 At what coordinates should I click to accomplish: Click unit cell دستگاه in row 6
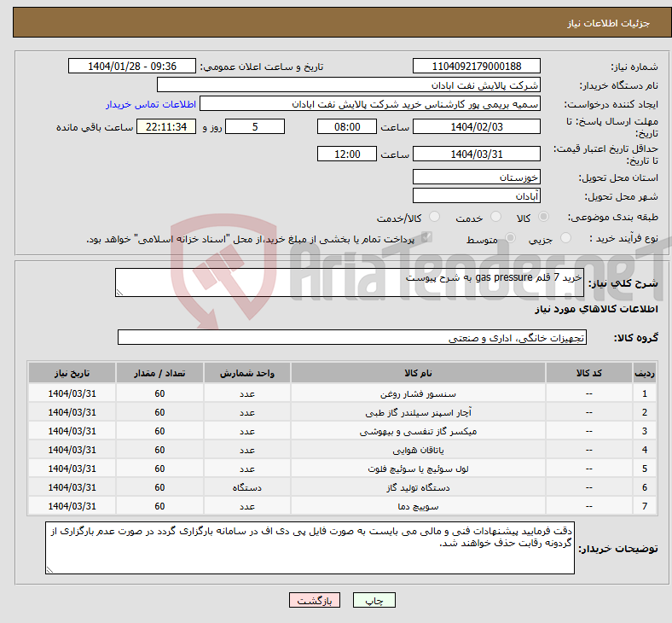coord(247,487)
